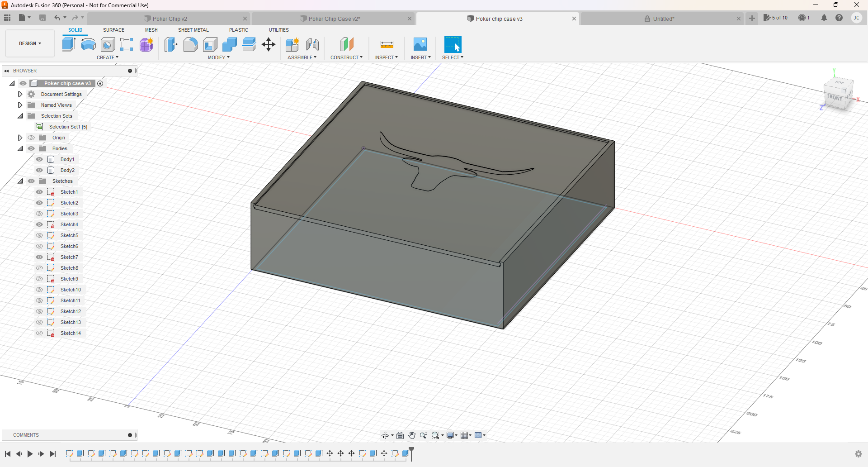
Task: Click the Move/Copy arrows icon
Action: (x=269, y=44)
